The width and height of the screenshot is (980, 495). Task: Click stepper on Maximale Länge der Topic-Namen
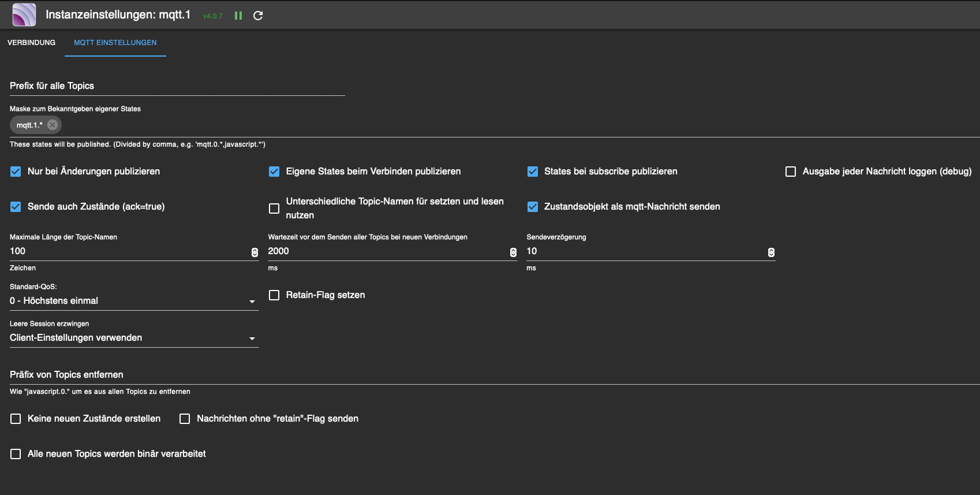click(255, 252)
